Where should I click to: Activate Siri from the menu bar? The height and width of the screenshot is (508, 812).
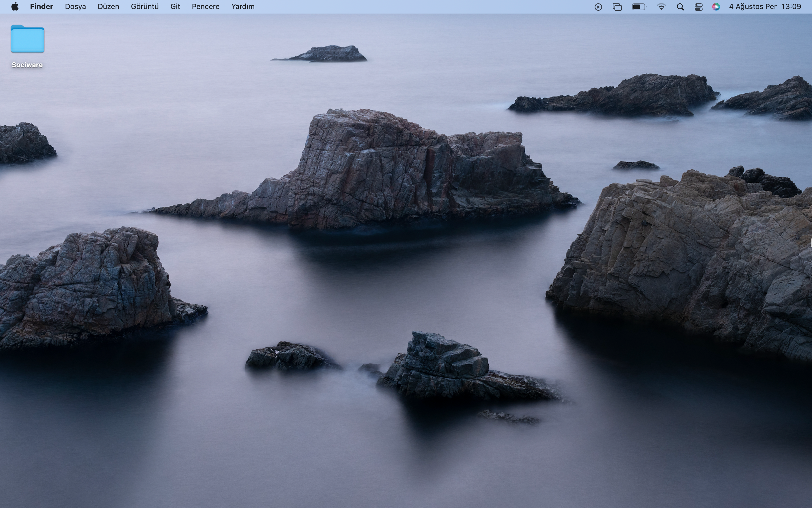(x=716, y=7)
